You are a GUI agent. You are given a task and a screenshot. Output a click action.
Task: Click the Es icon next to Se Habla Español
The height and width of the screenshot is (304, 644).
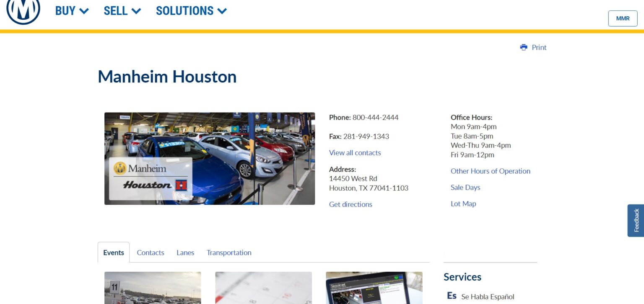pos(452,296)
